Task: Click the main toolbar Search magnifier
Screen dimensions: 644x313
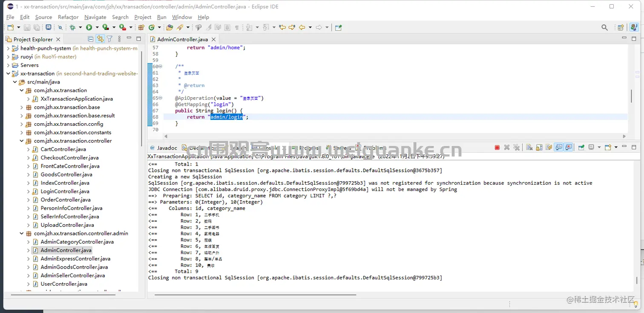Action: coord(604,27)
